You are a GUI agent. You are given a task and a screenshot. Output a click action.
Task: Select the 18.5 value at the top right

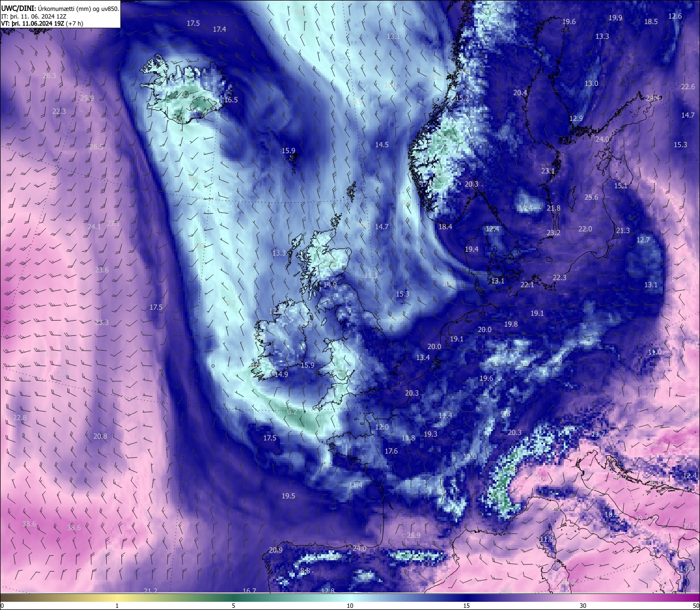point(651,22)
